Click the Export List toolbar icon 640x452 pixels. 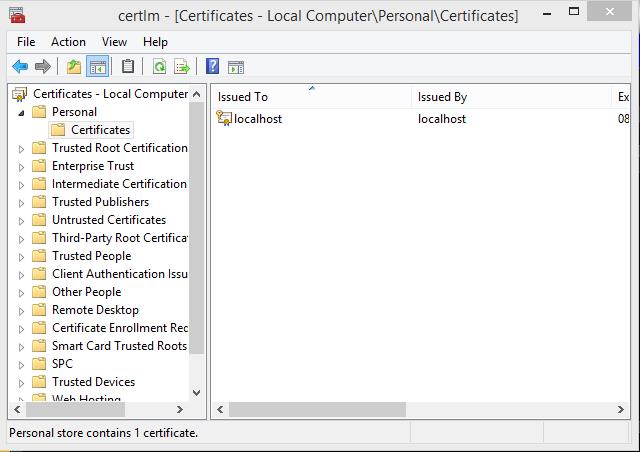tap(182, 67)
